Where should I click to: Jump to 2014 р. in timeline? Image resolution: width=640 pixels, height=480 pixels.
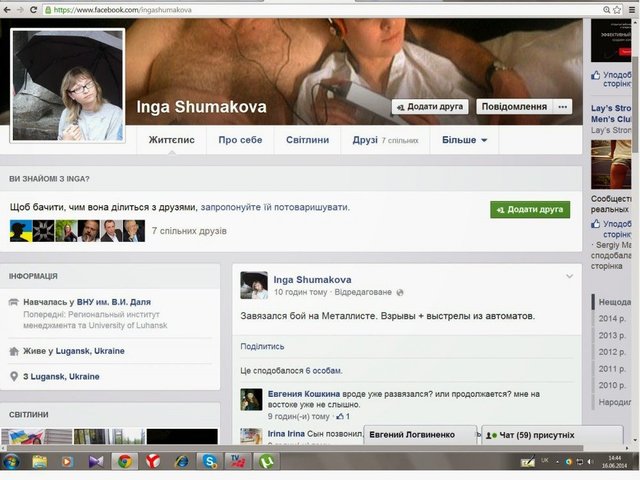(612, 319)
